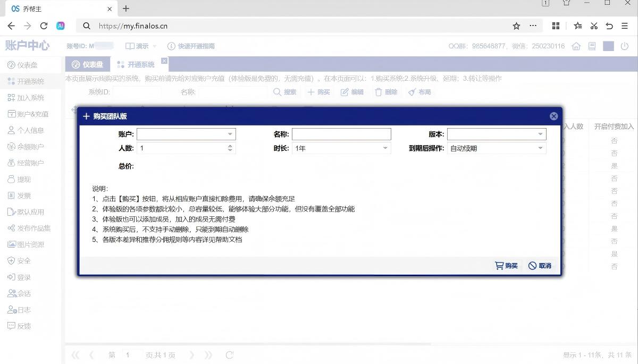The width and height of the screenshot is (638, 364).
Task: Click the home icon in the header
Action: [x=576, y=46]
